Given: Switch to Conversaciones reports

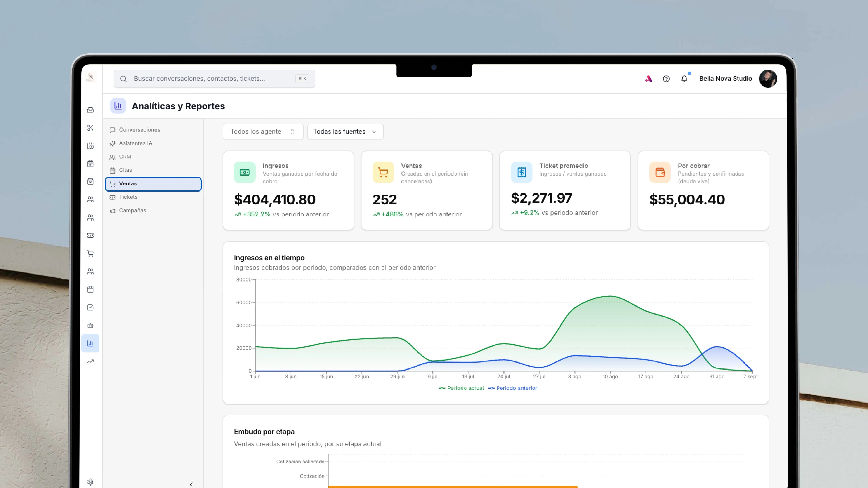Looking at the screenshot, I should coord(153,130).
